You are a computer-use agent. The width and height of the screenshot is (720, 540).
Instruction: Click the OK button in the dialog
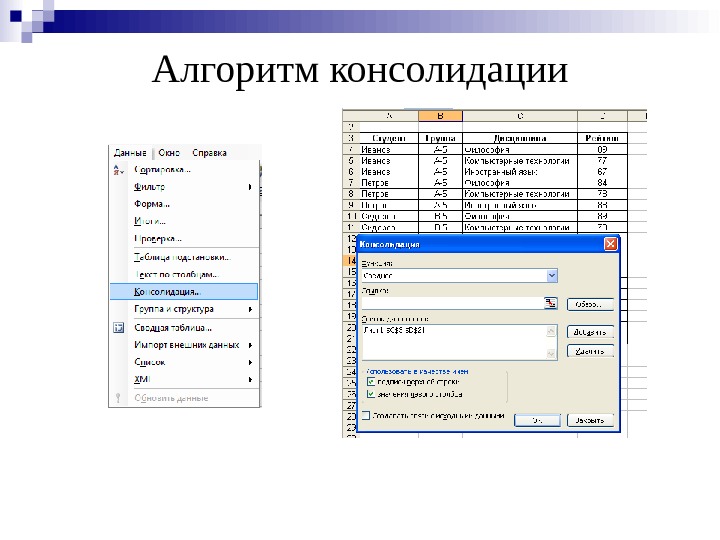click(537, 420)
